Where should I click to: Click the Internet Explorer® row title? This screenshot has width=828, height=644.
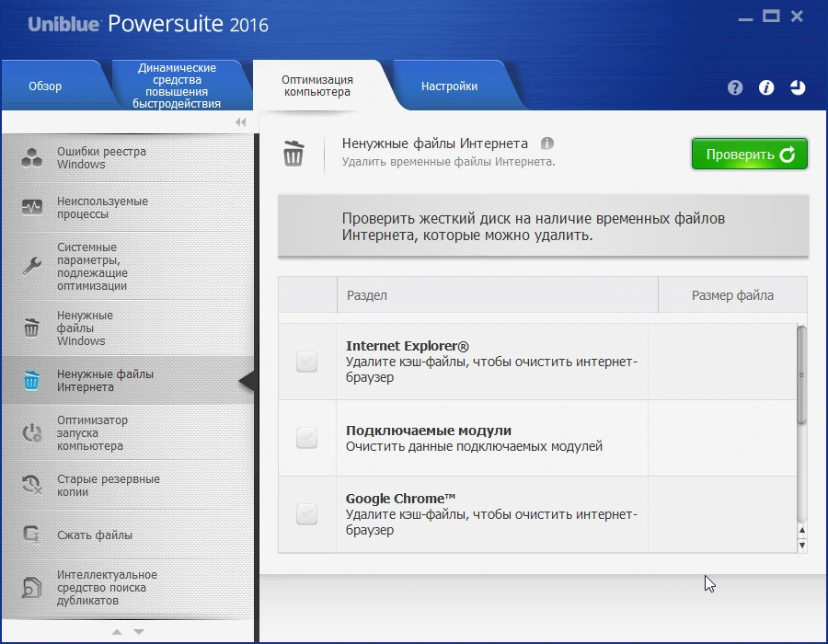tap(408, 346)
